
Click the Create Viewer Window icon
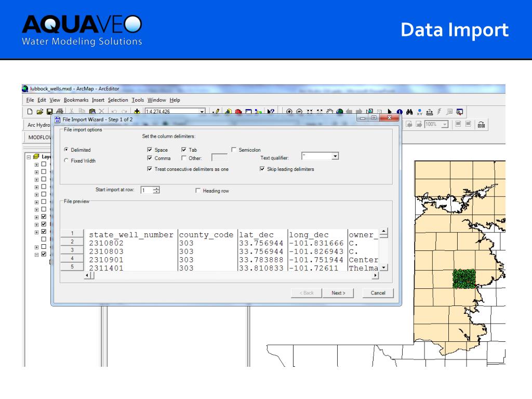point(459,111)
